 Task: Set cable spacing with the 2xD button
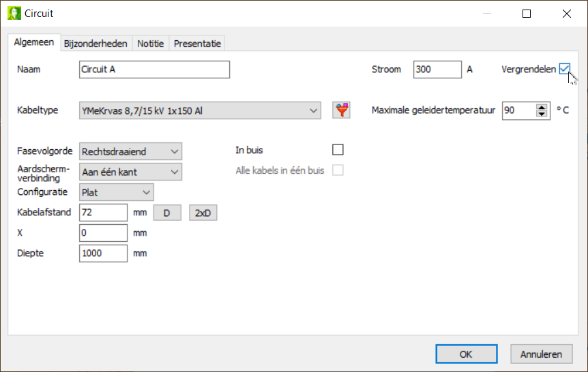click(203, 213)
